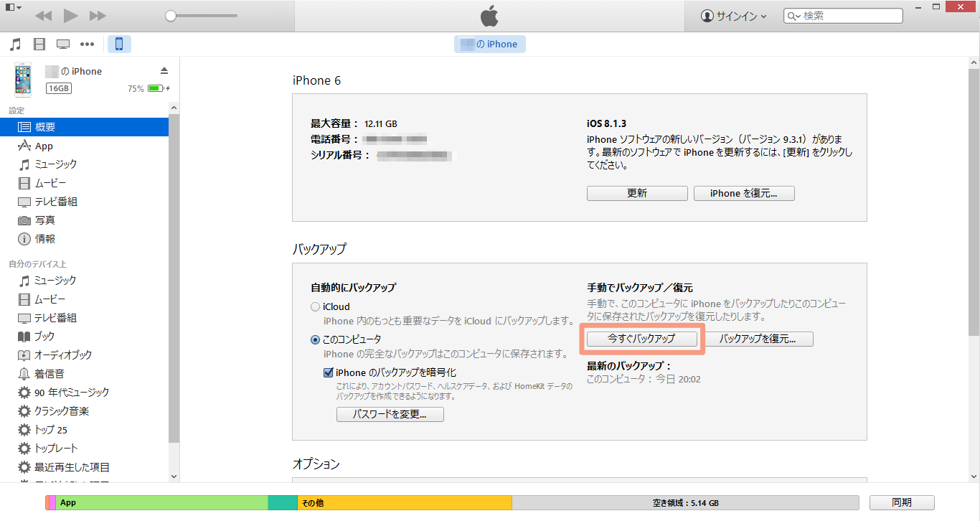The width and height of the screenshot is (980, 521).
Task: Open トップ 25 playlist
Action: pyautogui.click(x=84, y=430)
